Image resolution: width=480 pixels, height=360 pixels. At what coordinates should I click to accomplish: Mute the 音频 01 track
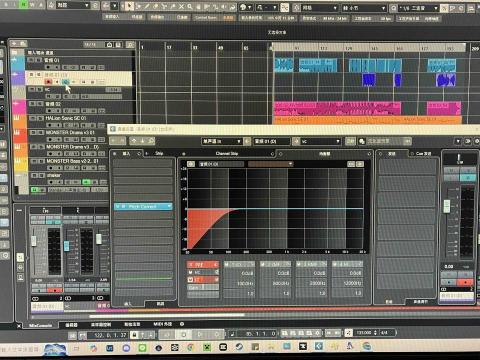point(31,60)
